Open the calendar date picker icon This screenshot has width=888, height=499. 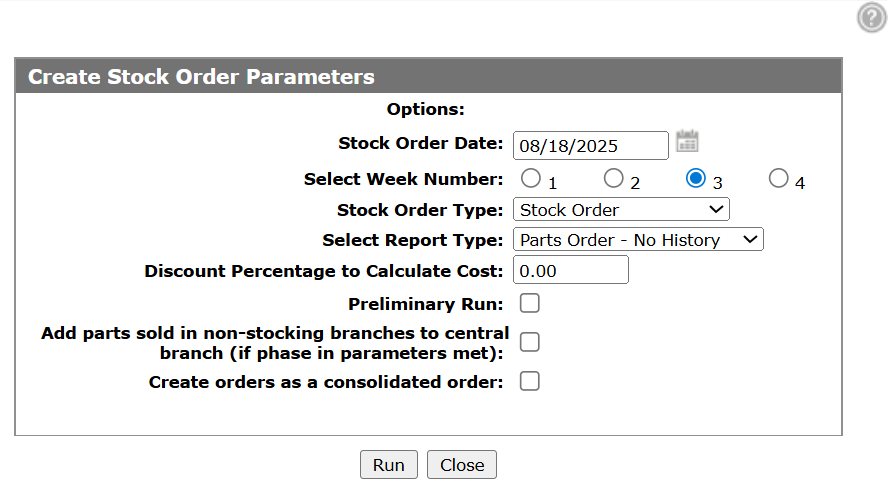point(687,141)
